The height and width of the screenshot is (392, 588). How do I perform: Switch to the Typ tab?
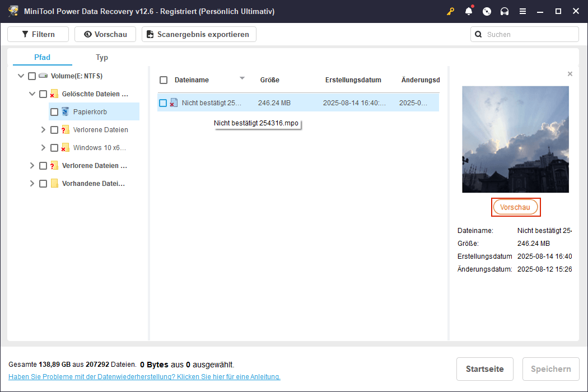click(101, 57)
